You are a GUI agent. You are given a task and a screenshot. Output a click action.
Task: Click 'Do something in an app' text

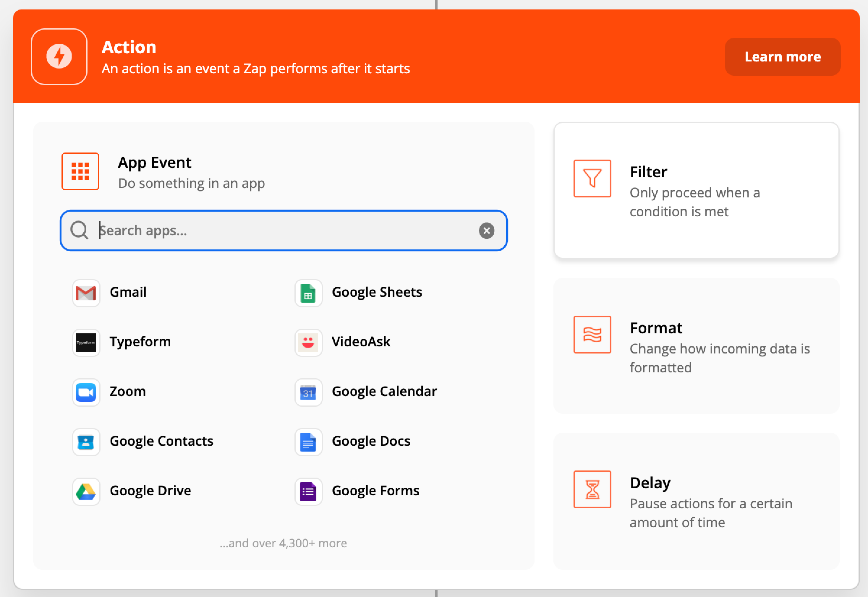[x=192, y=184]
